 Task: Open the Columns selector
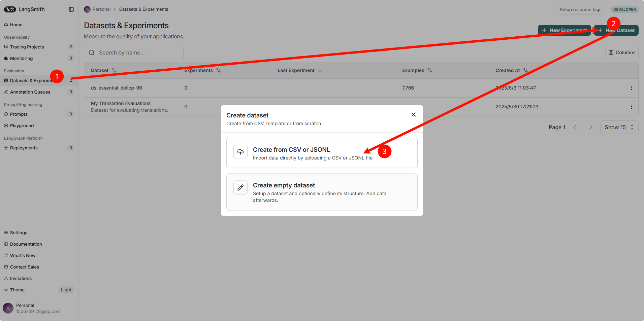[622, 52]
